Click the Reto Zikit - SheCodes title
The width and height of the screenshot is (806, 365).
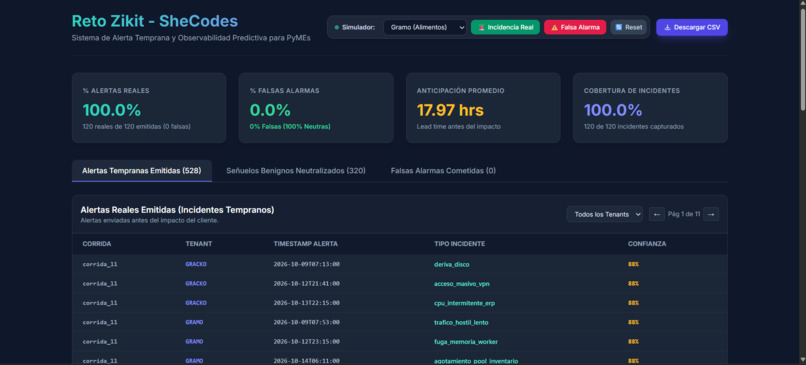155,21
